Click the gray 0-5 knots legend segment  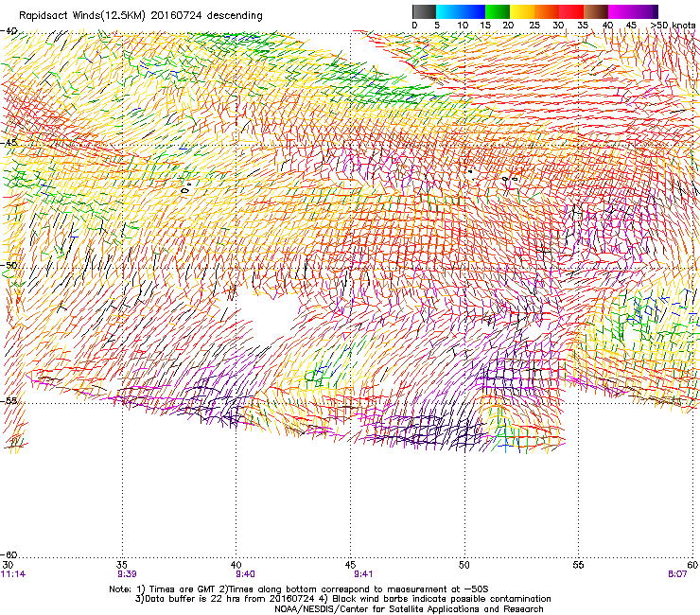(424, 11)
